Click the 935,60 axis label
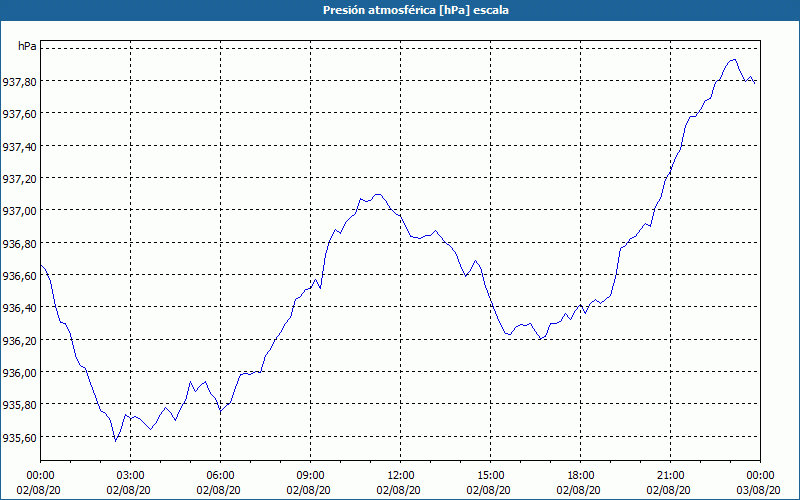 point(19,437)
